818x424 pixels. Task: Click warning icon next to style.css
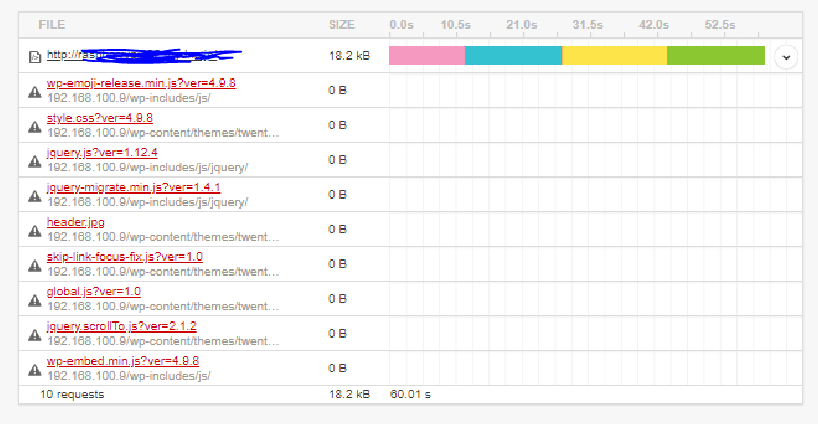(35, 126)
